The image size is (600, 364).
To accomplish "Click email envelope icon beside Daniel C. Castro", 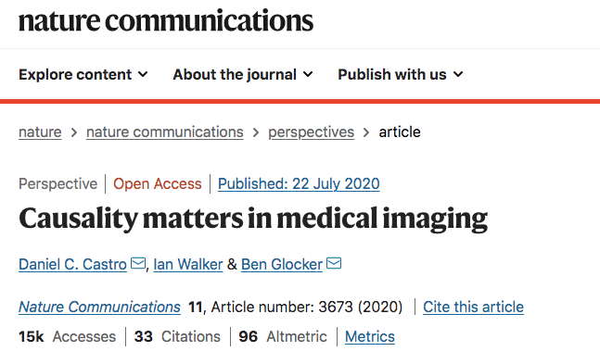I will click(x=138, y=263).
